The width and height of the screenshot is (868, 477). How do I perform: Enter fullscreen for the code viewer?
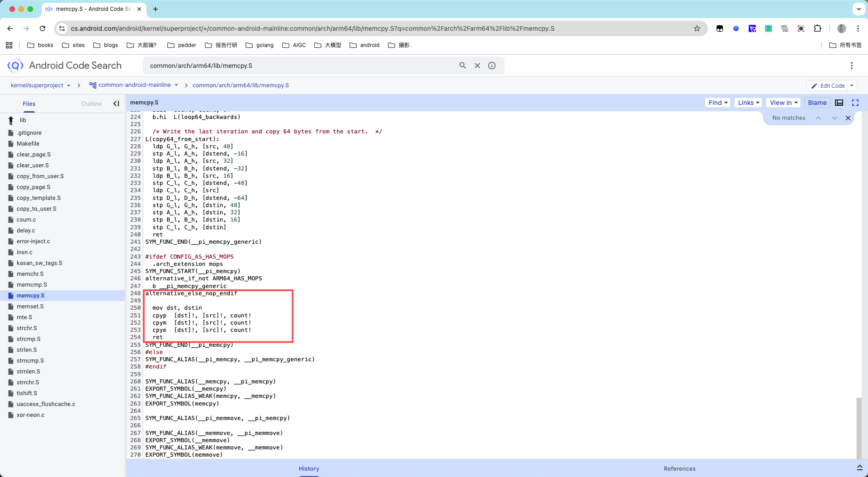click(x=855, y=103)
